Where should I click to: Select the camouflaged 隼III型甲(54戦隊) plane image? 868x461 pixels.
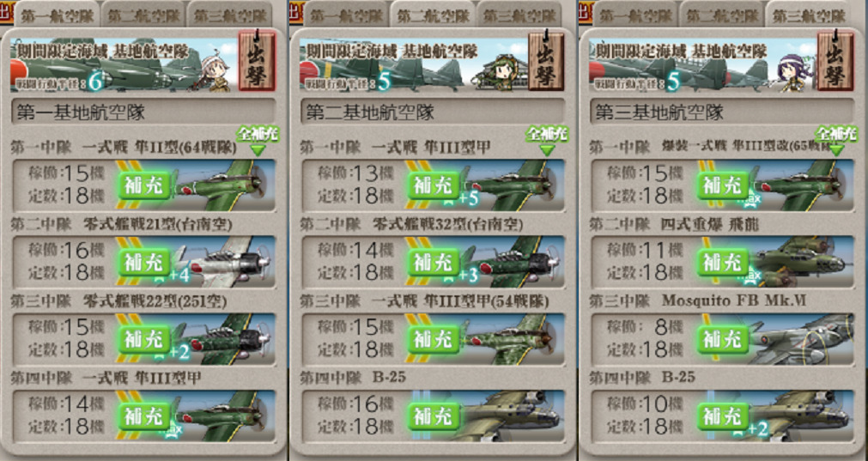pos(512,339)
